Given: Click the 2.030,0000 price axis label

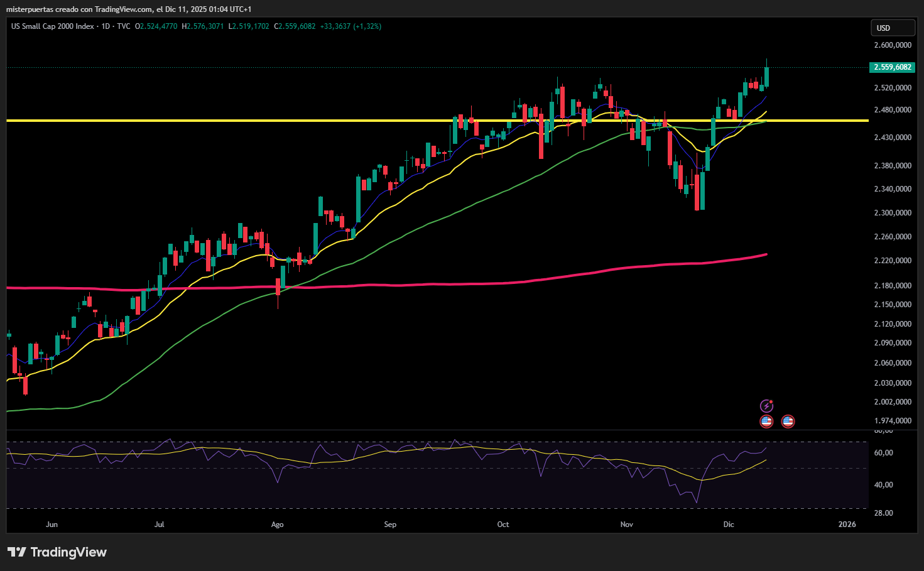Looking at the screenshot, I should (x=893, y=383).
